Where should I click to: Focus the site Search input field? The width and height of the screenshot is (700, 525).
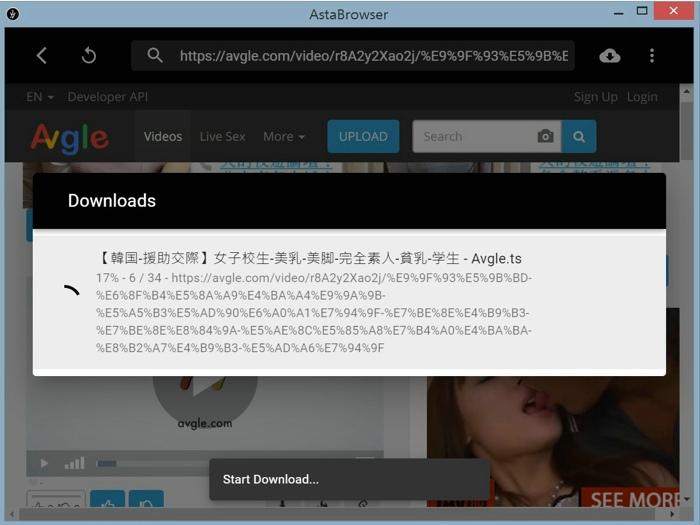pyautogui.click(x=472, y=137)
